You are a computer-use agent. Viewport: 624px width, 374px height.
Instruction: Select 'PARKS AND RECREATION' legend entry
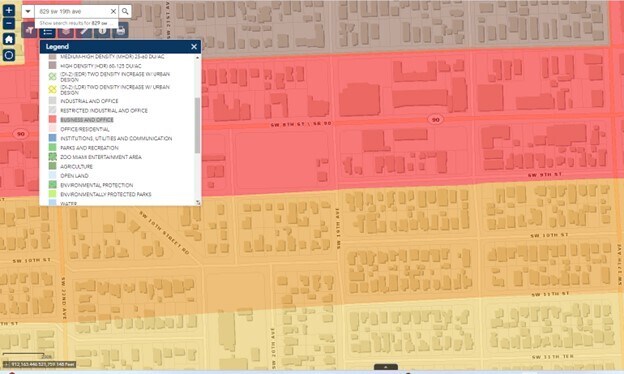click(x=89, y=148)
